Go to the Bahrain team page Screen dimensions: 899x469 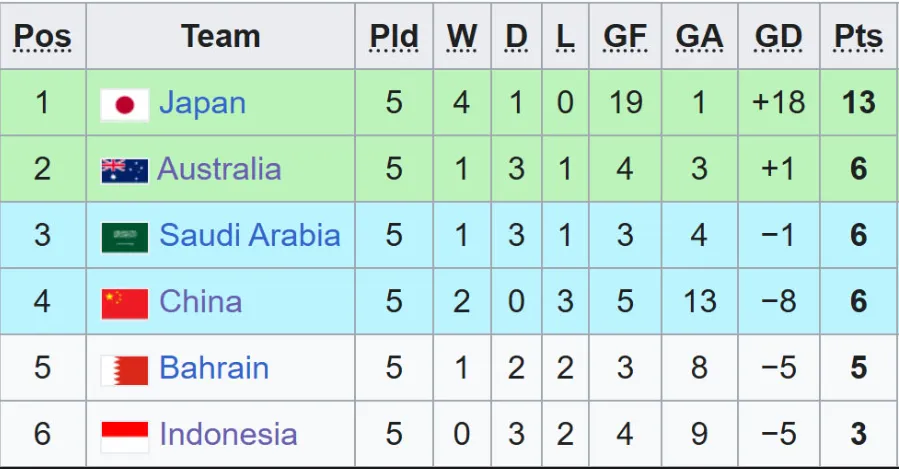coord(214,369)
